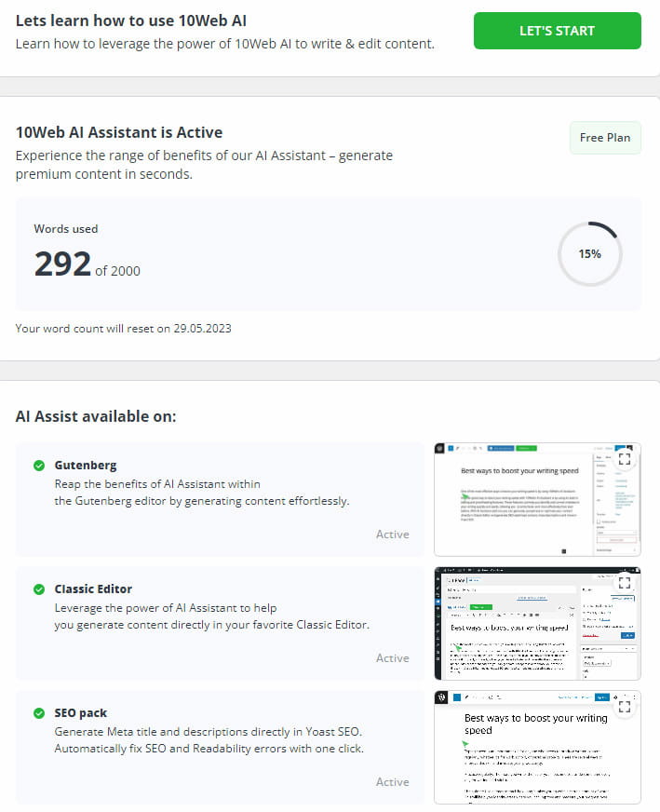660x812 pixels.
Task: Click the word count reset date 29.05.2023
Action: (x=202, y=329)
